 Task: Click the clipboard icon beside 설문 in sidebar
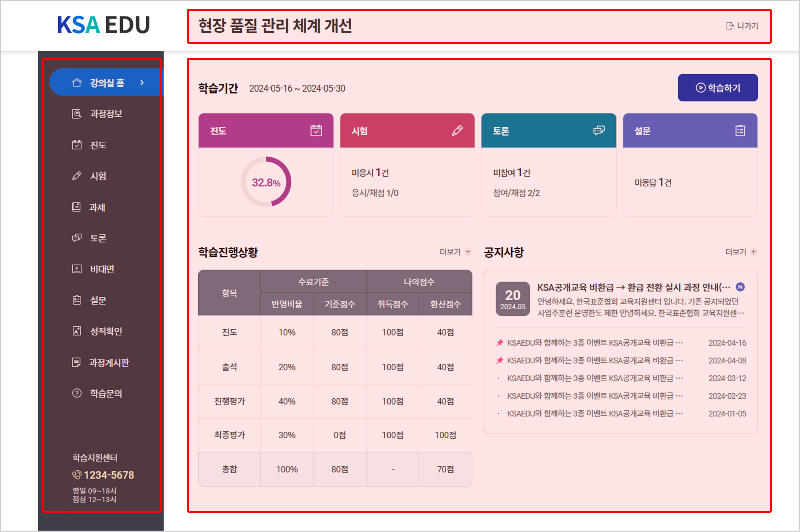[77, 300]
